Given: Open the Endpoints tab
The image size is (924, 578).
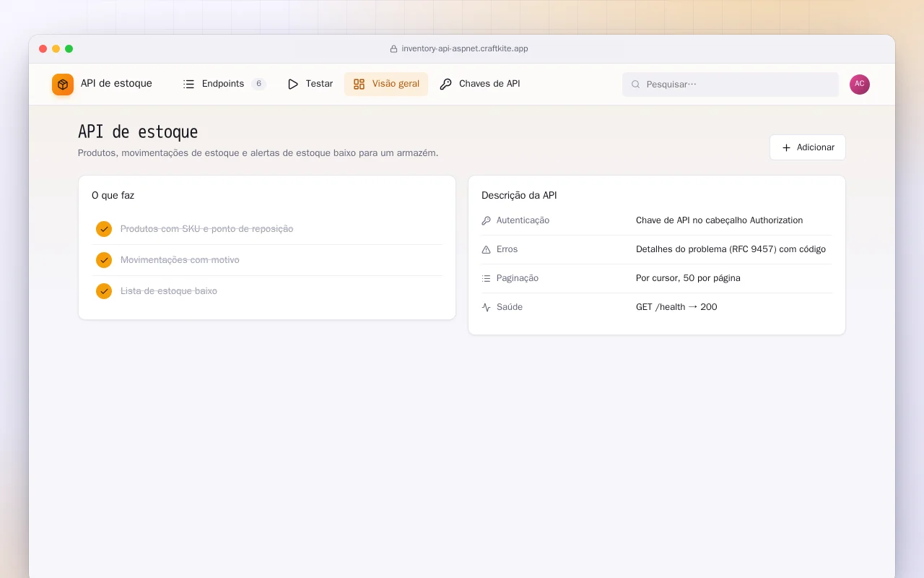Looking at the screenshot, I should [225, 84].
